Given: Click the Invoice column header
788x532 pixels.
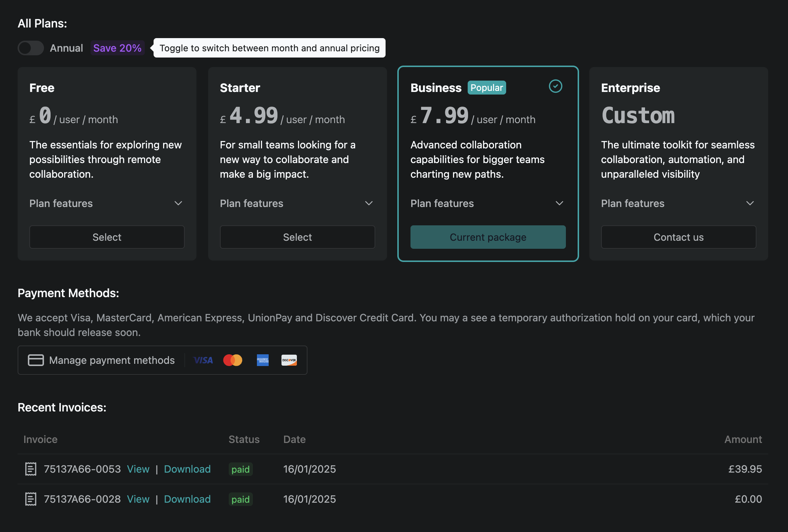Looking at the screenshot, I should pyautogui.click(x=40, y=439).
